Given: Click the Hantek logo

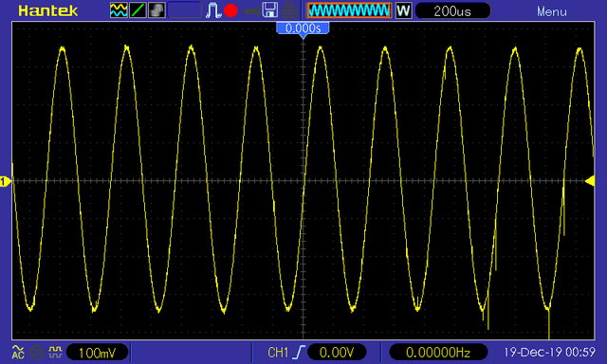Looking at the screenshot, I should click(x=48, y=10).
